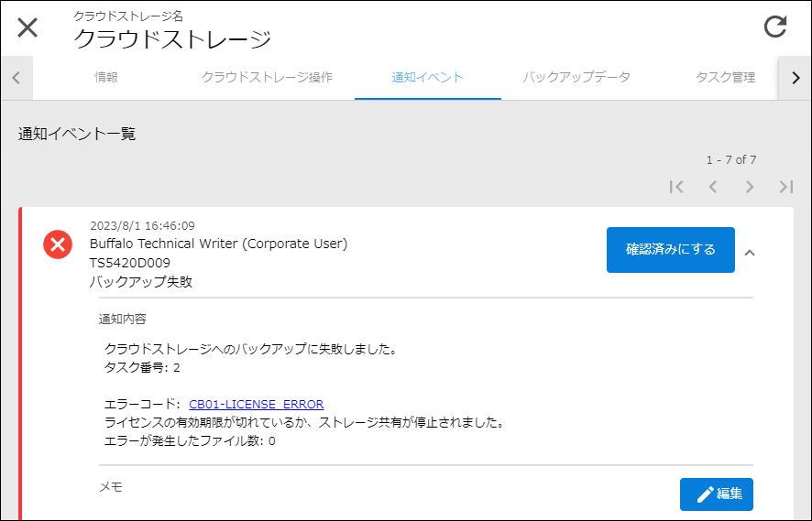Open the 情報 tab
This screenshot has height=521, width=812.
coord(106,78)
